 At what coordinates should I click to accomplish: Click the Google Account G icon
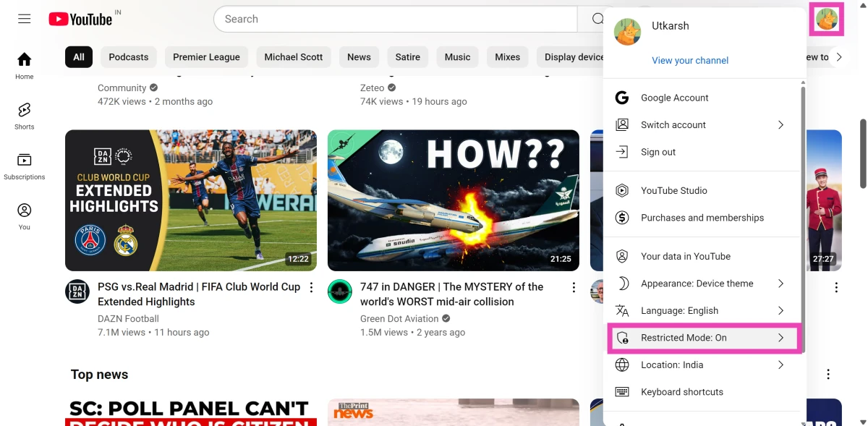pyautogui.click(x=622, y=98)
